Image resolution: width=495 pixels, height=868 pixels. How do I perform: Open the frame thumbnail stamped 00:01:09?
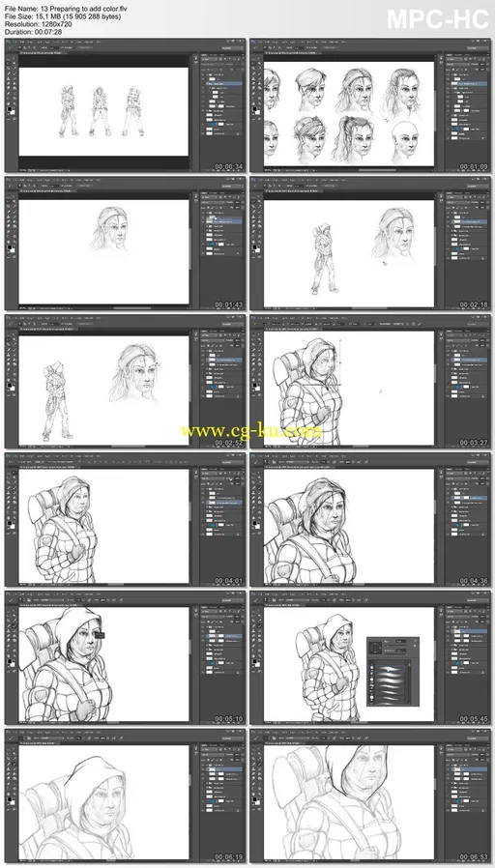[x=370, y=105]
